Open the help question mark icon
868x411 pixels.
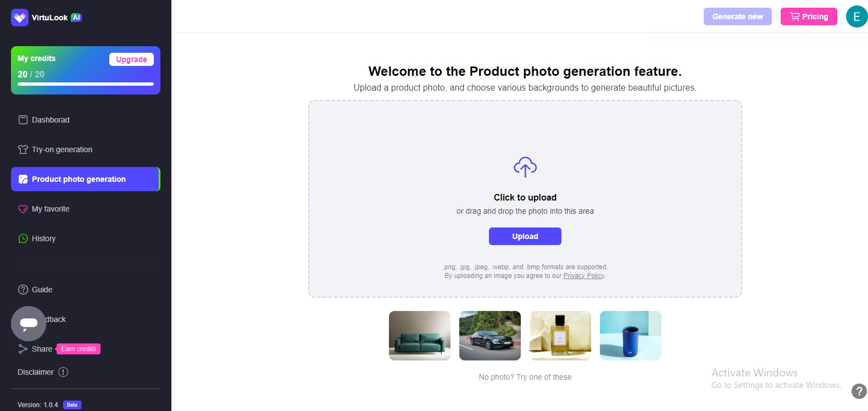pos(859,391)
